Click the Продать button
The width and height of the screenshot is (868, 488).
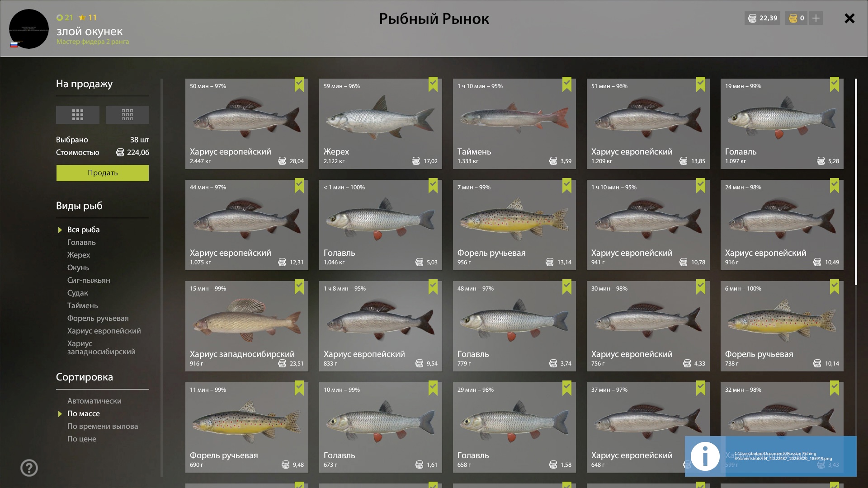[x=103, y=173]
